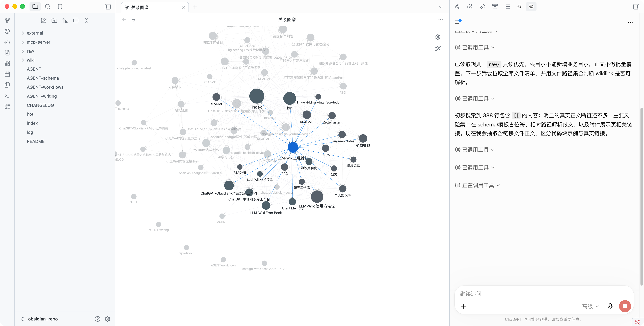This screenshot has width=644, height=326.
Task: Stop the running response
Action: tap(625, 306)
